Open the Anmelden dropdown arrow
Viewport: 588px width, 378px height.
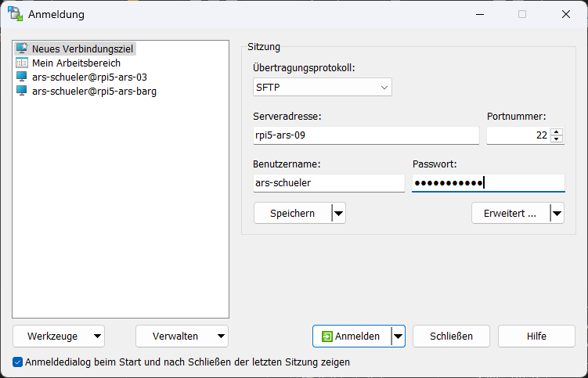pyautogui.click(x=398, y=337)
